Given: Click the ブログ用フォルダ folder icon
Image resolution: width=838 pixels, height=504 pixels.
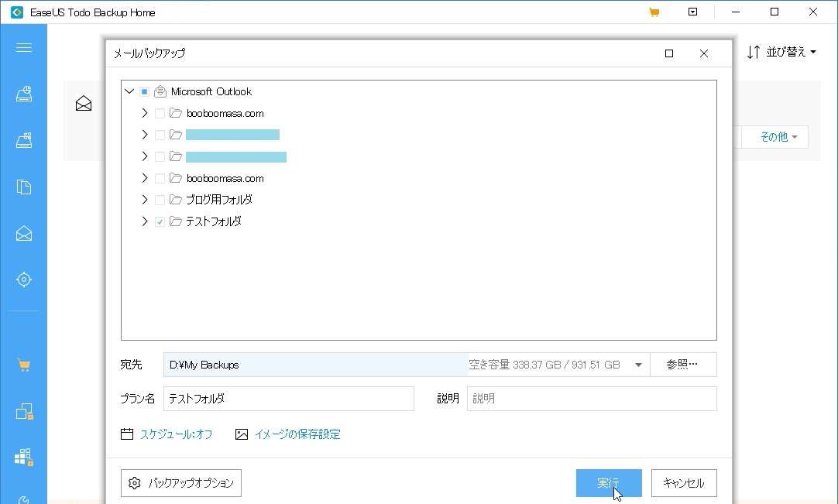Looking at the screenshot, I should point(175,200).
